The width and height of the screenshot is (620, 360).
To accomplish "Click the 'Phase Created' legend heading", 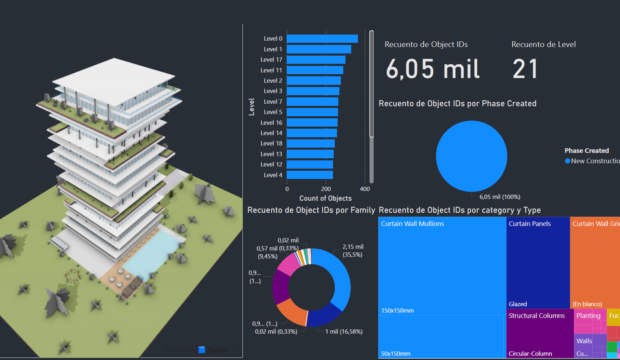I will 587,151.
